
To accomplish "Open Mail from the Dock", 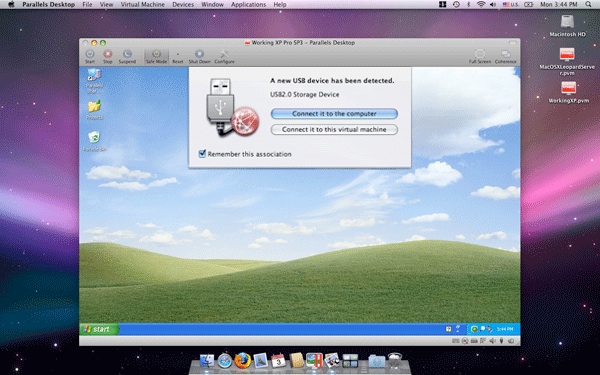I will pyautogui.click(x=261, y=361).
